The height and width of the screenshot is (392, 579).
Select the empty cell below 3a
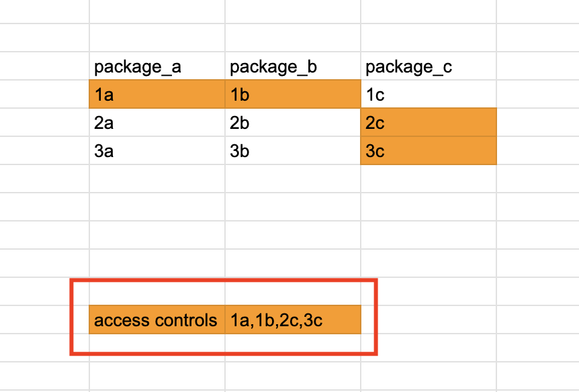pyautogui.click(x=157, y=179)
